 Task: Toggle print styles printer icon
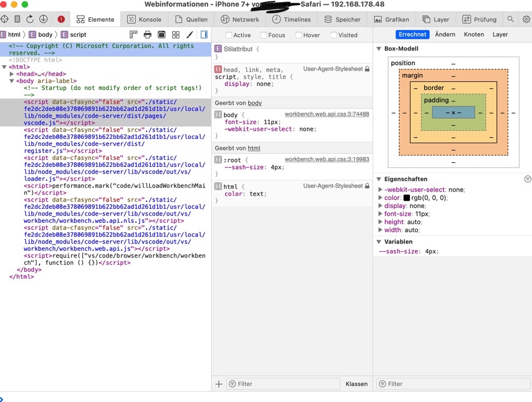point(148,34)
